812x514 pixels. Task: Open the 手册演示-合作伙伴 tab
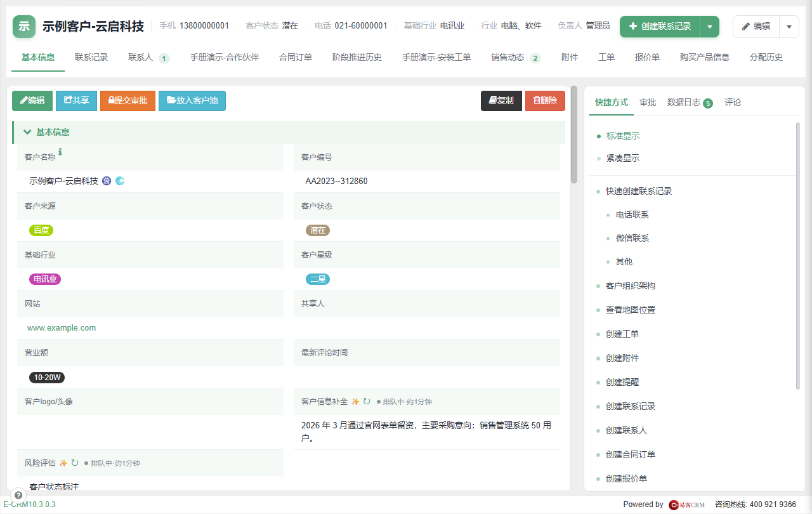click(x=225, y=57)
